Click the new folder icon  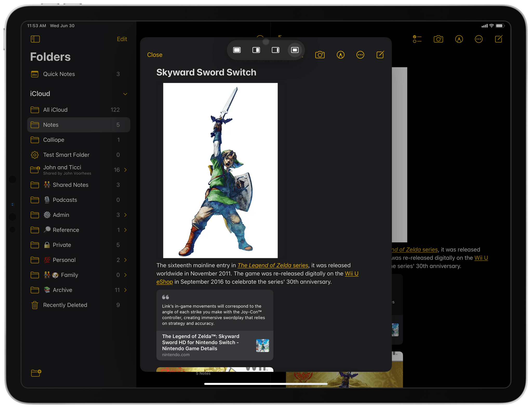(36, 373)
